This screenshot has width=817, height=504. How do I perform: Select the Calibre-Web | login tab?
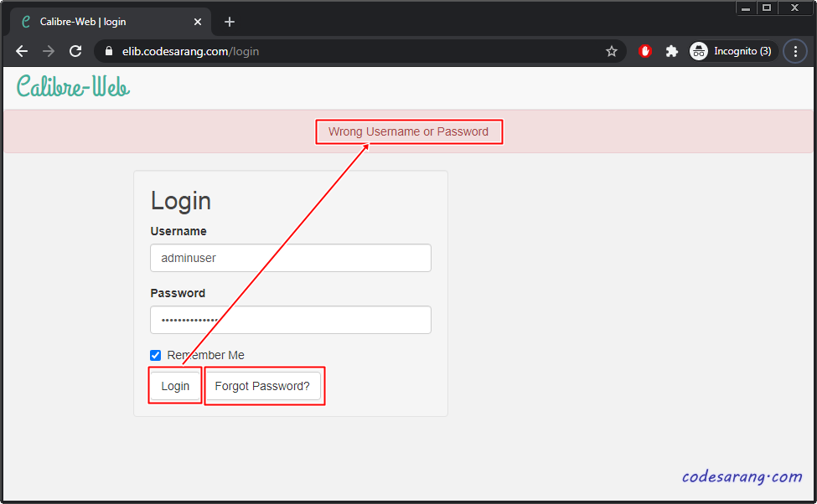click(111, 22)
